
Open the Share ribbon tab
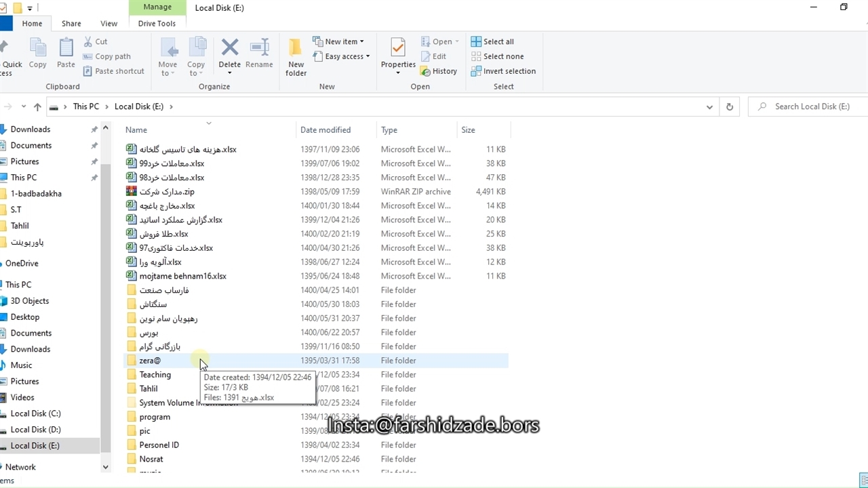pyautogui.click(x=71, y=23)
